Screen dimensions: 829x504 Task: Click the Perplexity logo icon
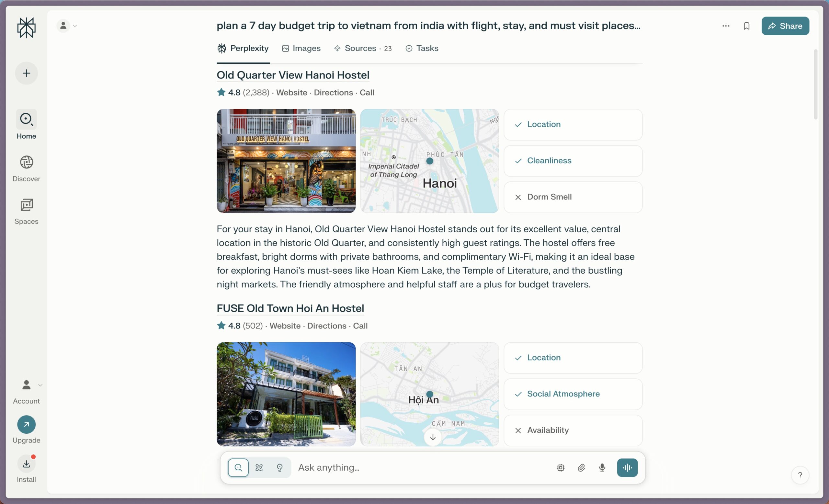coord(26,28)
